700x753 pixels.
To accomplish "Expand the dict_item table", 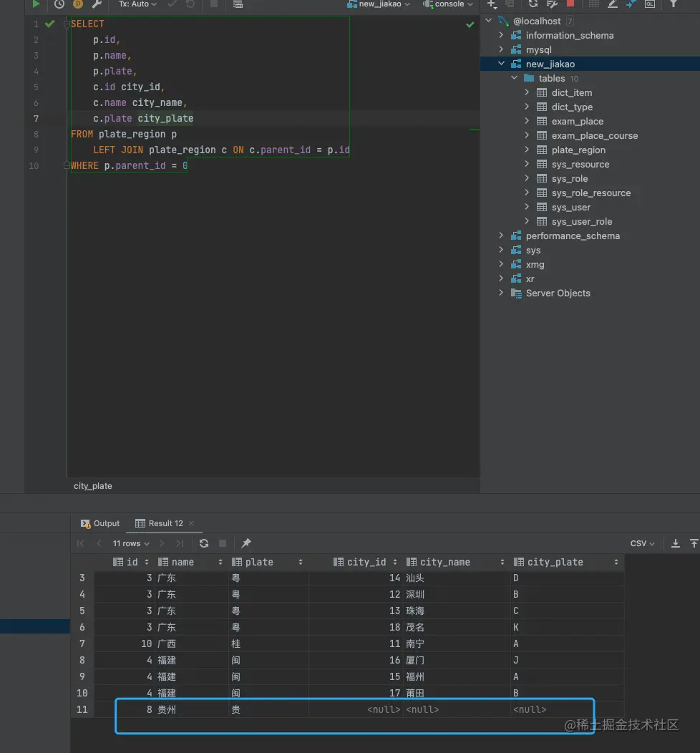I will 528,92.
